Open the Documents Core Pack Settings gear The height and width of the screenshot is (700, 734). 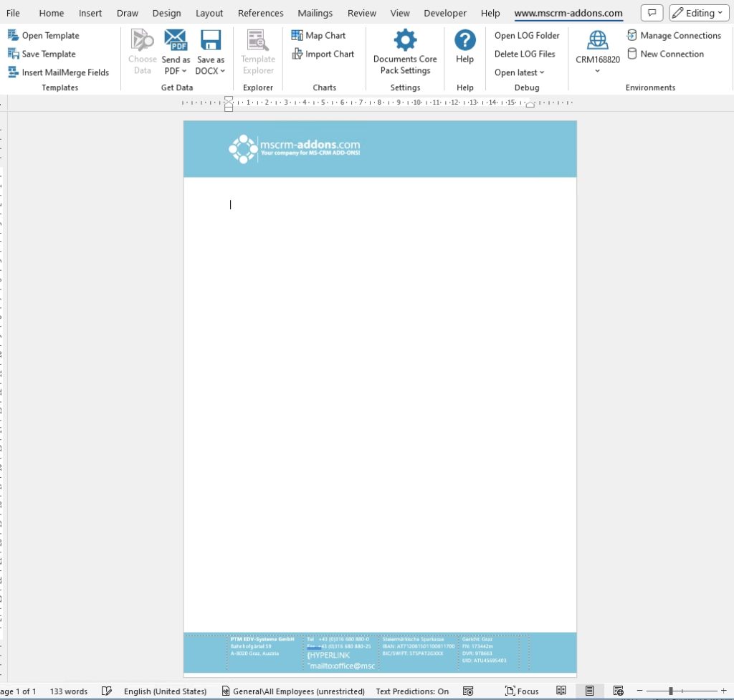(x=405, y=40)
